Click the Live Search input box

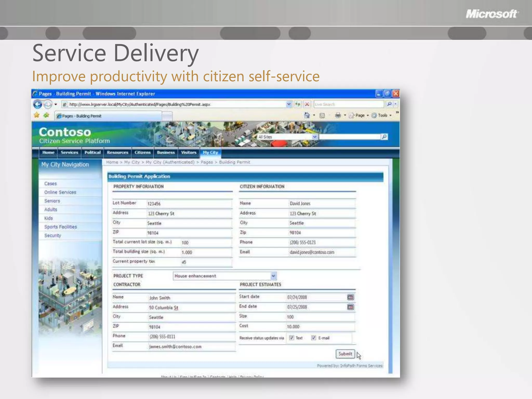(x=349, y=104)
